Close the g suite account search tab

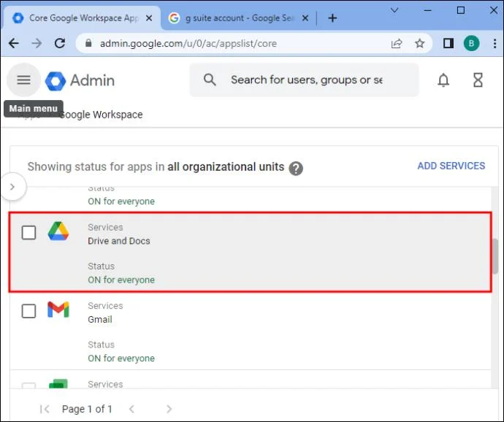[305, 18]
